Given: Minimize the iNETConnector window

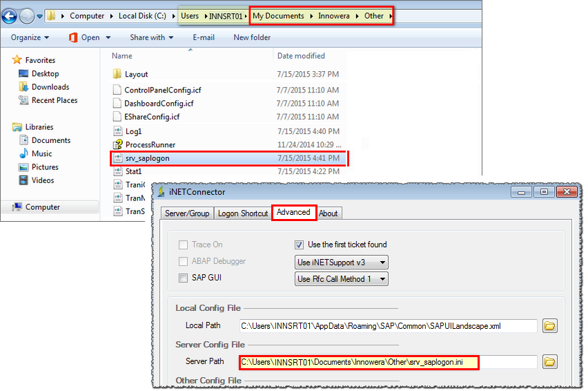Looking at the screenshot, I should click(x=521, y=192).
